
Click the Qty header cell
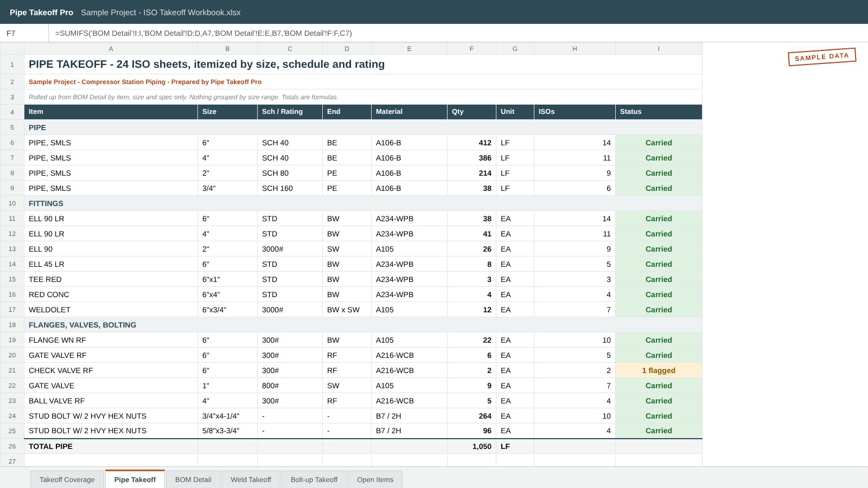coord(472,112)
